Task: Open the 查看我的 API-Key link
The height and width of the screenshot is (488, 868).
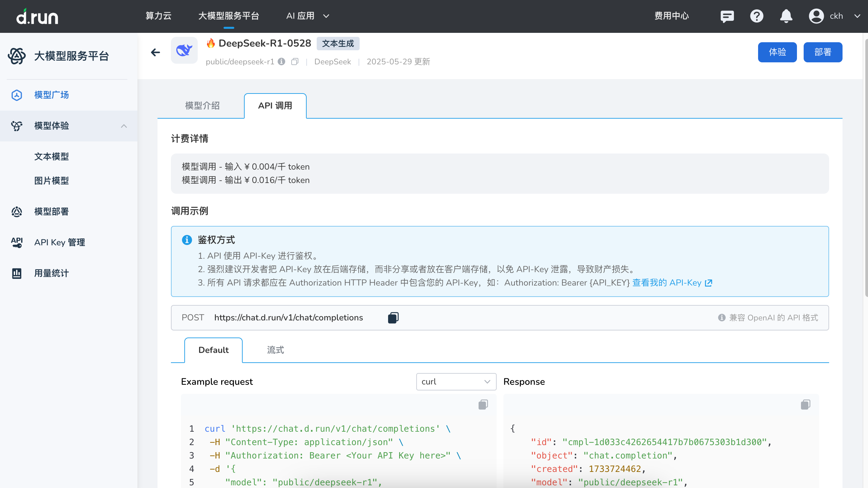Action: tap(672, 283)
